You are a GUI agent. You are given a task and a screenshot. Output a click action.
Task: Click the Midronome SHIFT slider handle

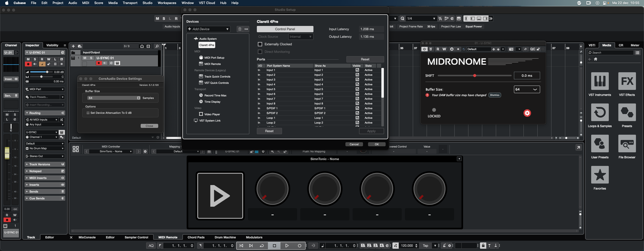click(x=474, y=76)
